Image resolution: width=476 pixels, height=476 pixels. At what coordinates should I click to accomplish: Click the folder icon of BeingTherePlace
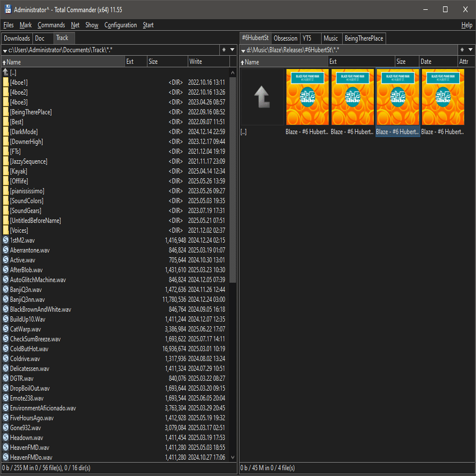pyautogui.click(x=5, y=112)
